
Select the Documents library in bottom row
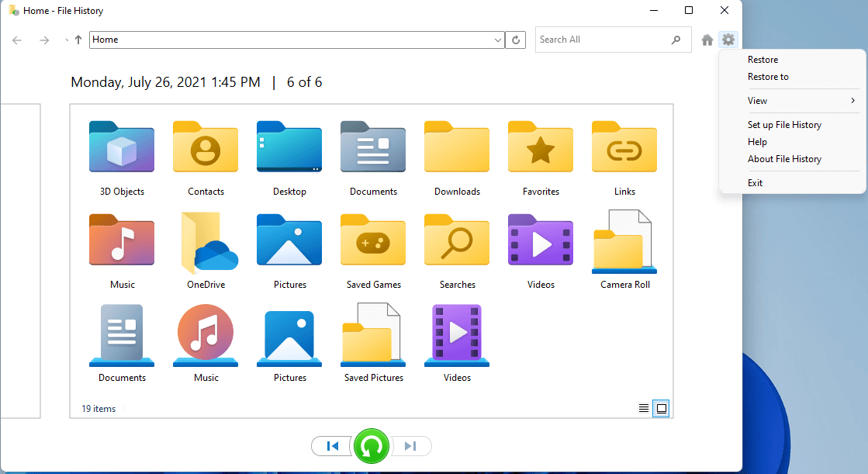coord(122,344)
